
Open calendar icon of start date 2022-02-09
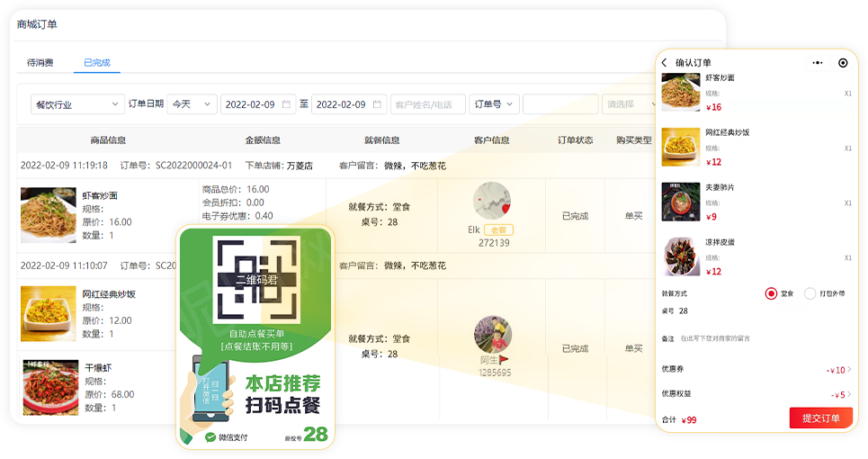coord(286,104)
